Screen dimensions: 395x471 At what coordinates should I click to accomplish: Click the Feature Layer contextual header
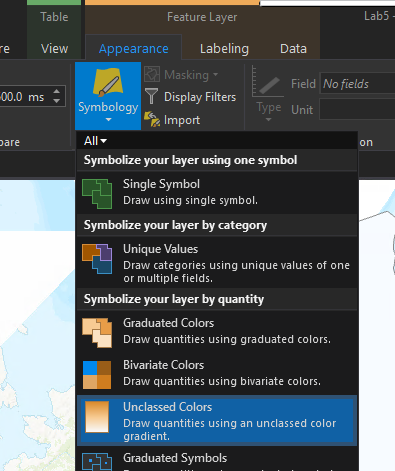202,17
